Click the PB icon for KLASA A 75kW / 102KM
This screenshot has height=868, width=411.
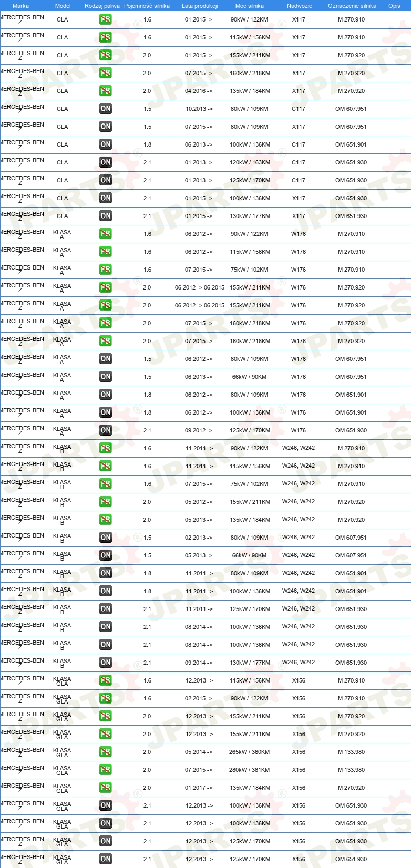pos(106,270)
